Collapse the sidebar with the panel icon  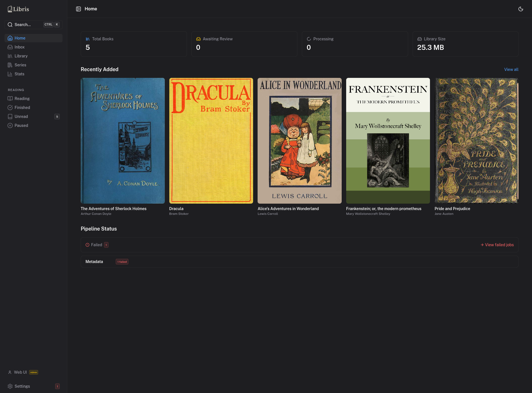(x=78, y=9)
